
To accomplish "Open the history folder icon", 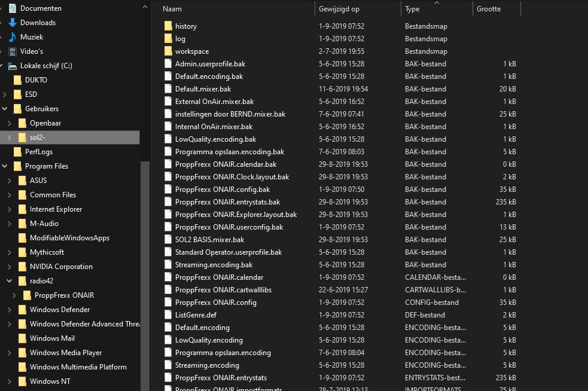I will [x=167, y=26].
